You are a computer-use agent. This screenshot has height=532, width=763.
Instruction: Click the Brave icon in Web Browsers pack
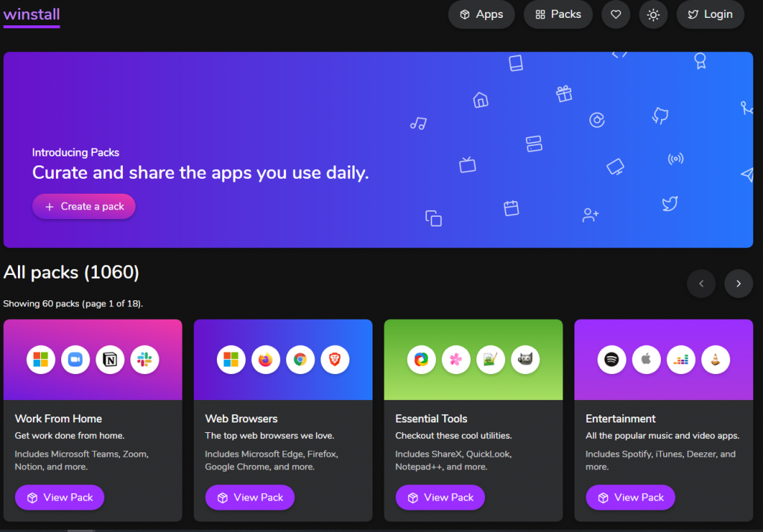tap(335, 360)
